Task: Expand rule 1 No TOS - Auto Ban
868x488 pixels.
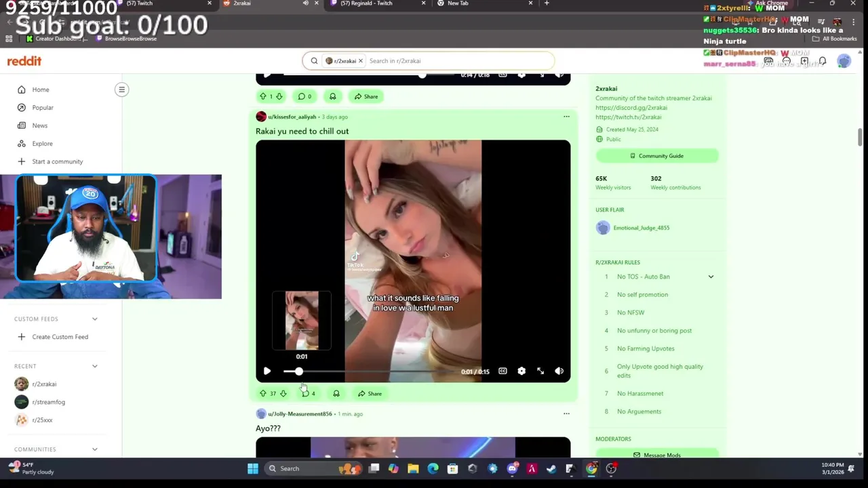Action: [x=711, y=277]
